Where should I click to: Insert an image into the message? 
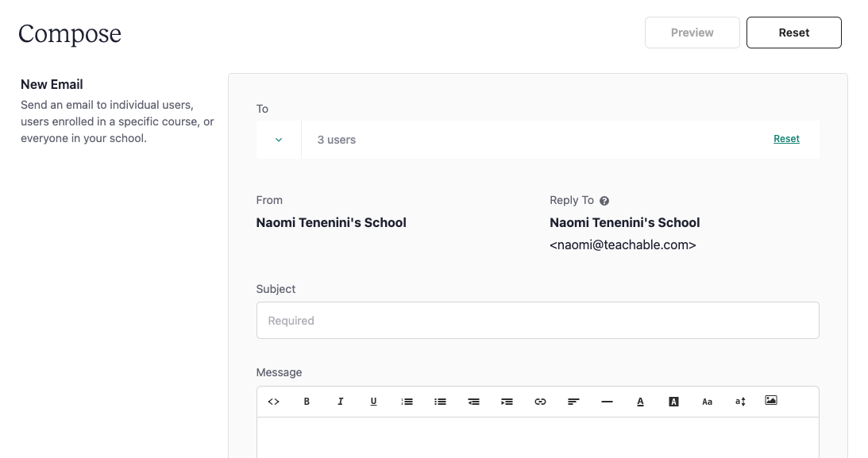(x=771, y=400)
